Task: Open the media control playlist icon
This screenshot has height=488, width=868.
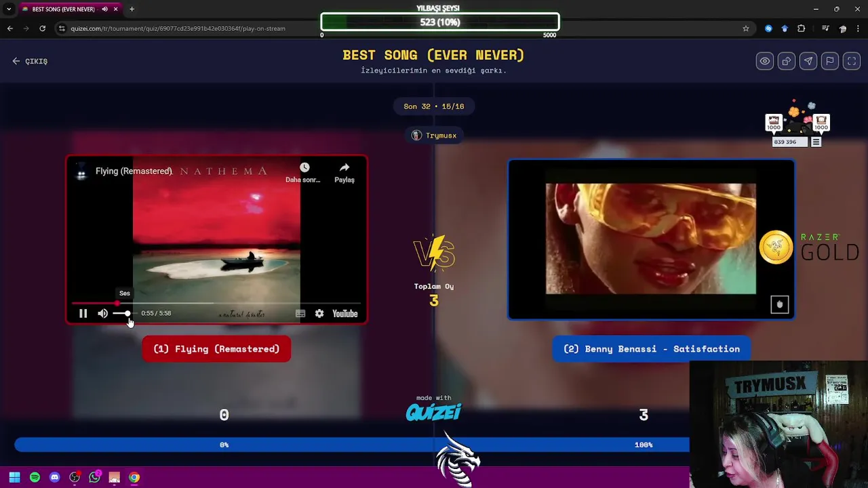Action: (x=825, y=28)
